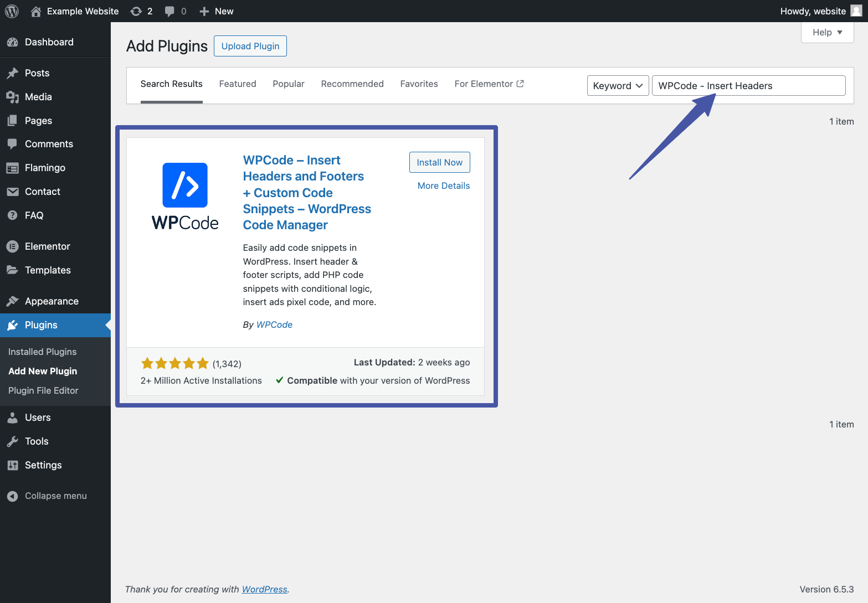
Task: Click the user avatar next to Howdy
Action: pos(856,11)
